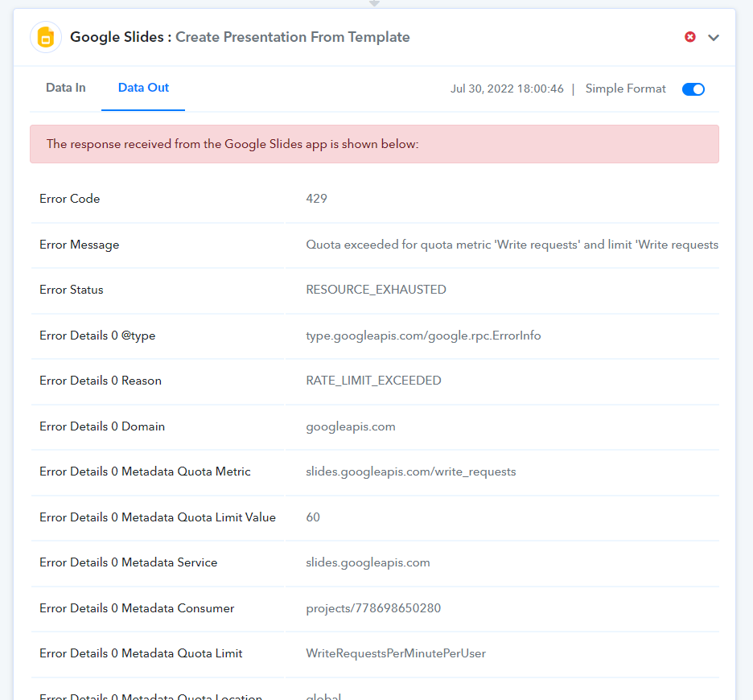Click the Metadata Consumer label
The width and height of the screenshot is (753, 700).
coord(137,608)
